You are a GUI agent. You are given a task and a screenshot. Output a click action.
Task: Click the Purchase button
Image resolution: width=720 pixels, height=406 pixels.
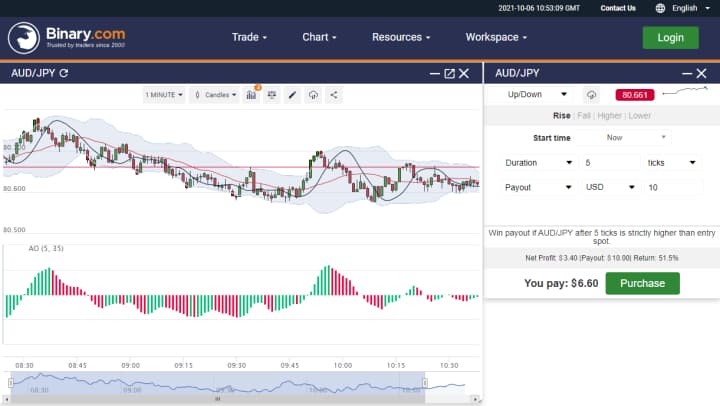(x=642, y=283)
